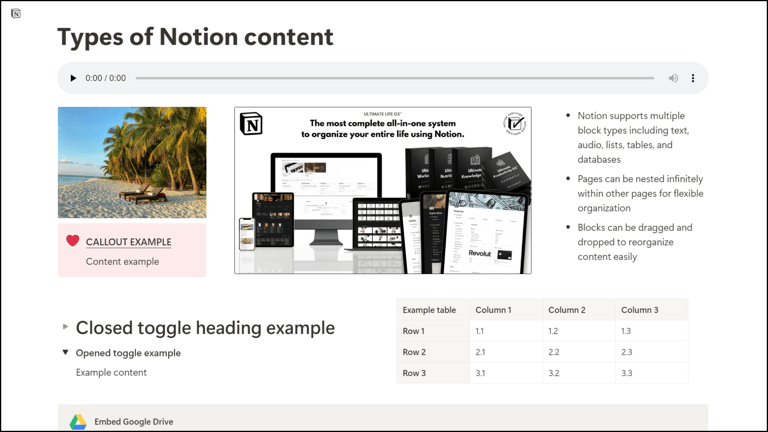Expand the Closed toggle heading example
The height and width of the screenshot is (432, 768).
pyautogui.click(x=65, y=326)
